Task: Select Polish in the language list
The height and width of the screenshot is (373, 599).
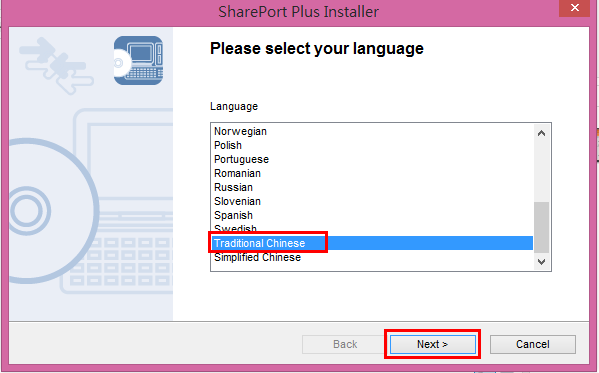Action: [372, 145]
